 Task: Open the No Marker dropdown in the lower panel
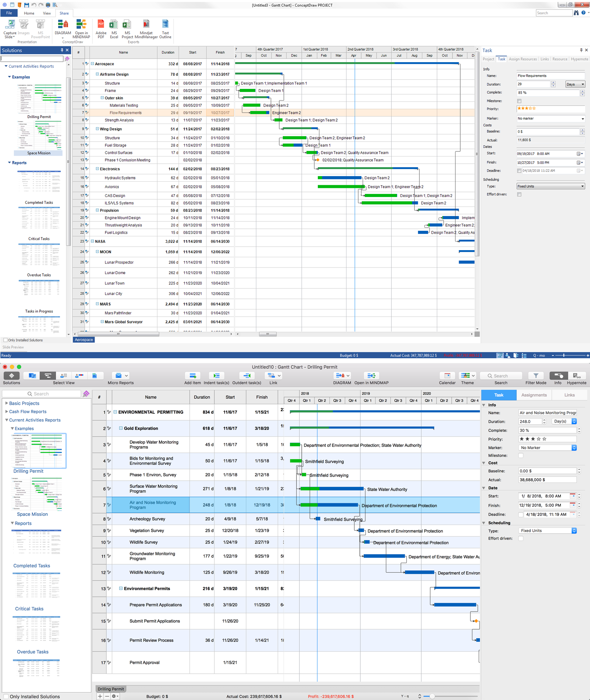pyautogui.click(x=548, y=448)
